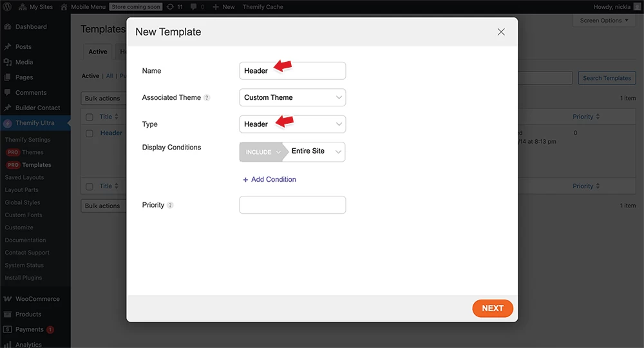Image resolution: width=644 pixels, height=348 pixels.
Task: Click the Dashboard icon in sidebar
Action: [x=8, y=27]
